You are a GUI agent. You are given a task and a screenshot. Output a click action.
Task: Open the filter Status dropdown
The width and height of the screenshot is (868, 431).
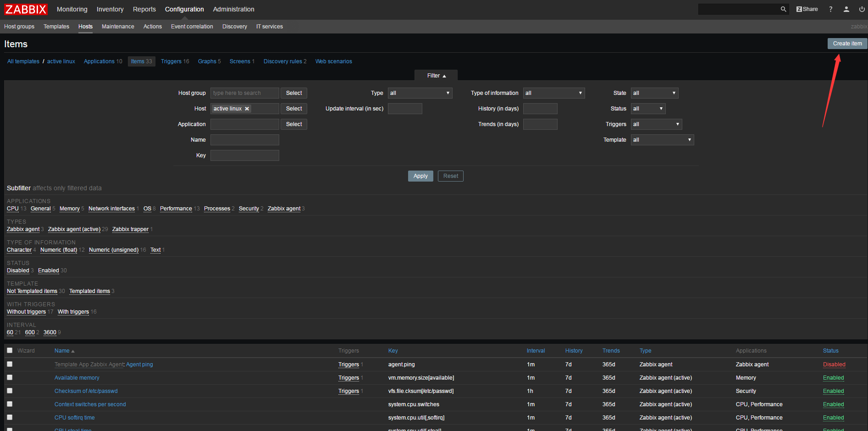[648, 109]
